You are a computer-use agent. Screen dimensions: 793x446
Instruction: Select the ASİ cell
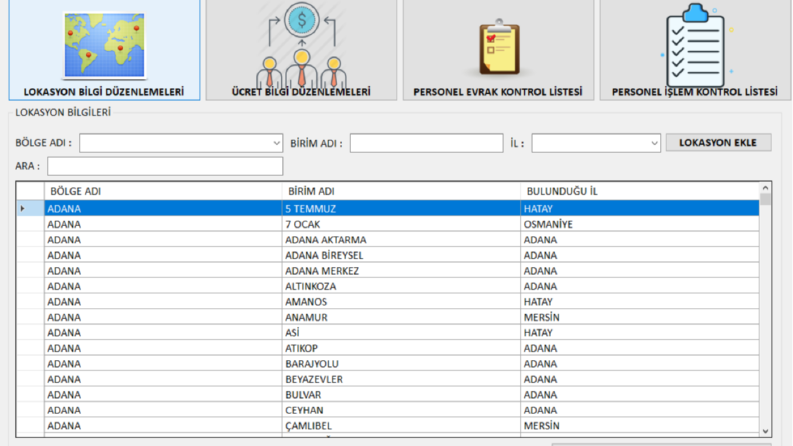(x=401, y=333)
